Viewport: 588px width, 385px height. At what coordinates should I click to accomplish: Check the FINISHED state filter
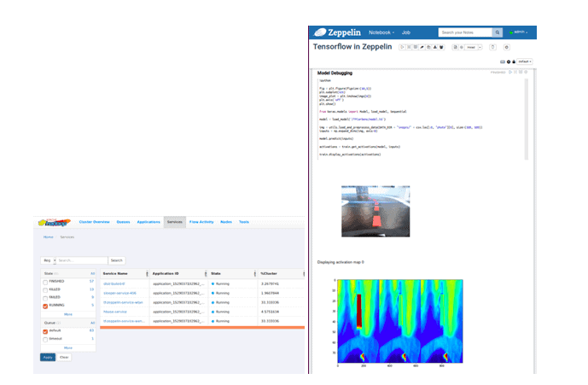pyautogui.click(x=46, y=280)
